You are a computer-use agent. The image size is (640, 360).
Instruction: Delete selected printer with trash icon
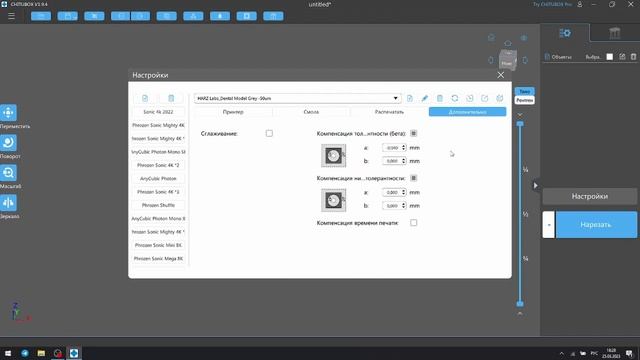coord(171,98)
